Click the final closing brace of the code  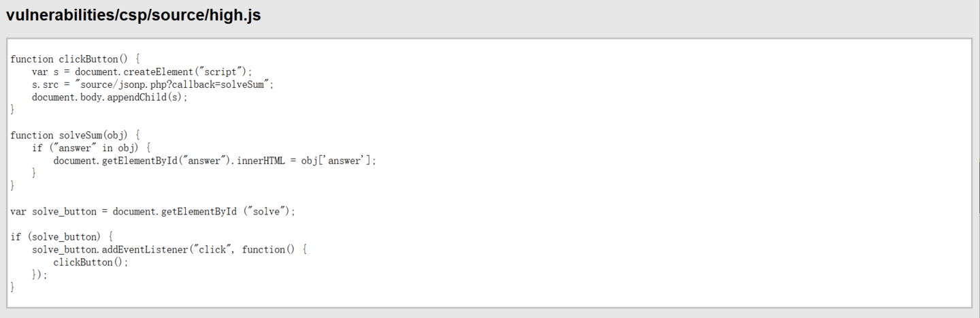[x=12, y=287]
